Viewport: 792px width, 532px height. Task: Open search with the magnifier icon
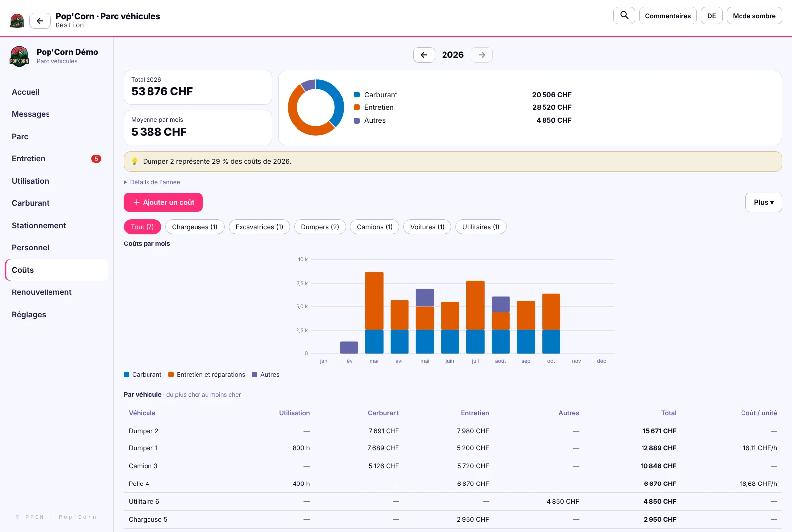click(x=624, y=15)
